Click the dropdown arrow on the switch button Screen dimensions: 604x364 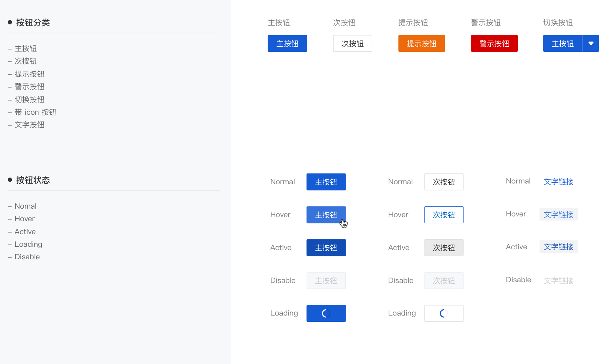pos(591,44)
